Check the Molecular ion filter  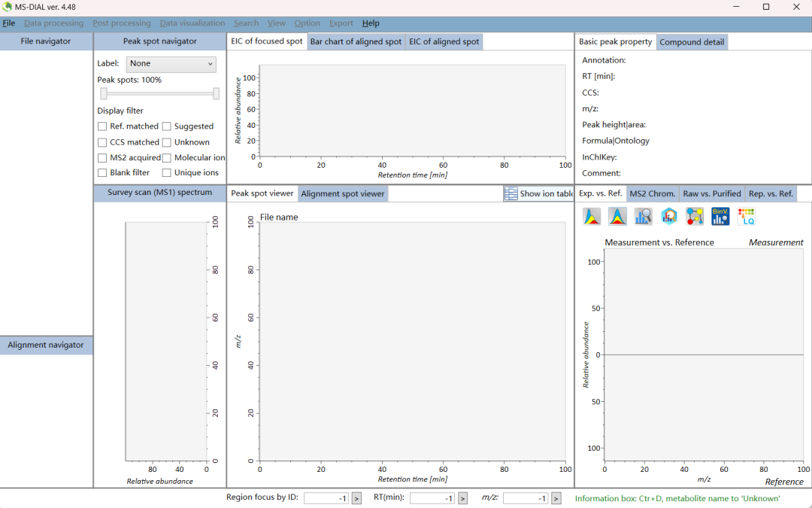click(x=167, y=157)
